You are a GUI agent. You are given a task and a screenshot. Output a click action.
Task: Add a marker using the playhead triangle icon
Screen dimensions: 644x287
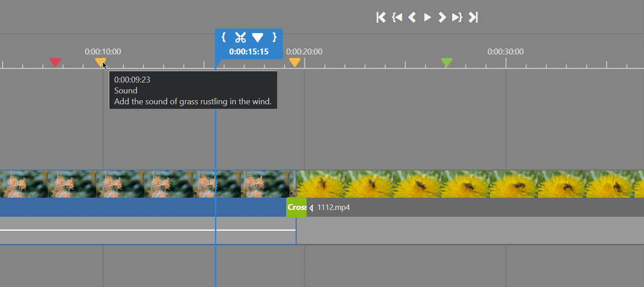(x=258, y=38)
